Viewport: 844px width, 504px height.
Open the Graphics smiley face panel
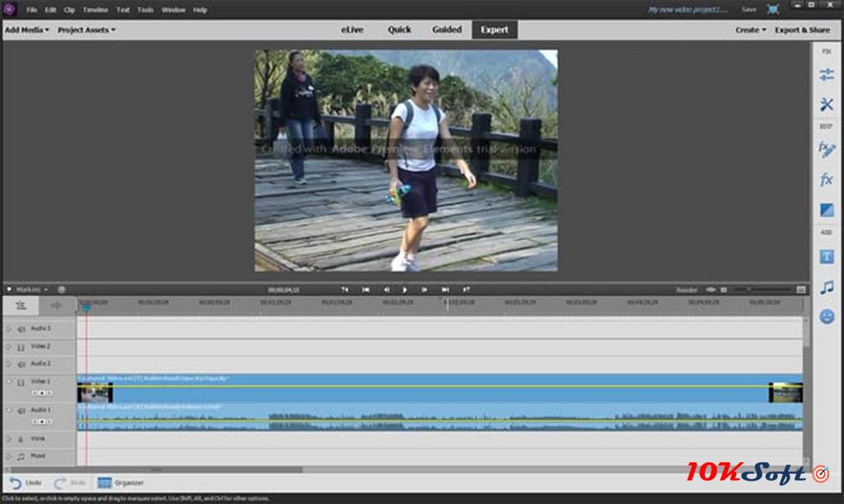click(x=827, y=316)
